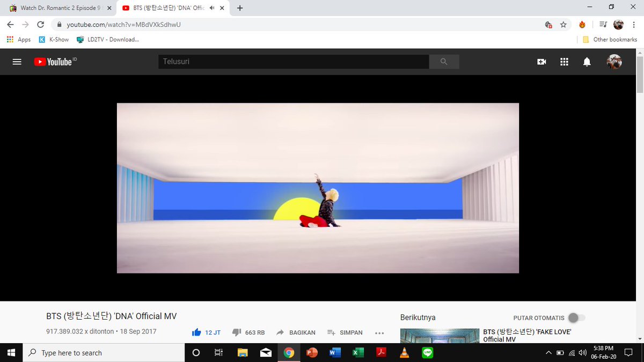The image size is (644, 362).
Task: Open the Wi-Fi network tray icon
Action: [x=572, y=352]
